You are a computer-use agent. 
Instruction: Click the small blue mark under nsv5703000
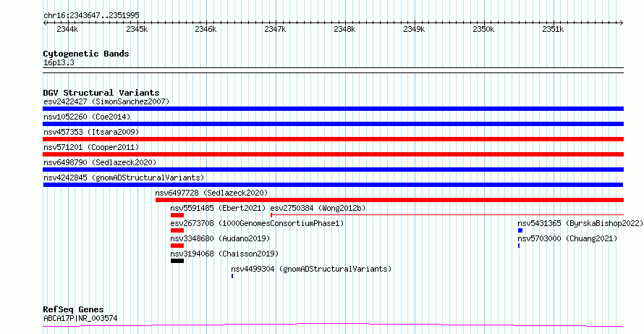[x=519, y=246]
